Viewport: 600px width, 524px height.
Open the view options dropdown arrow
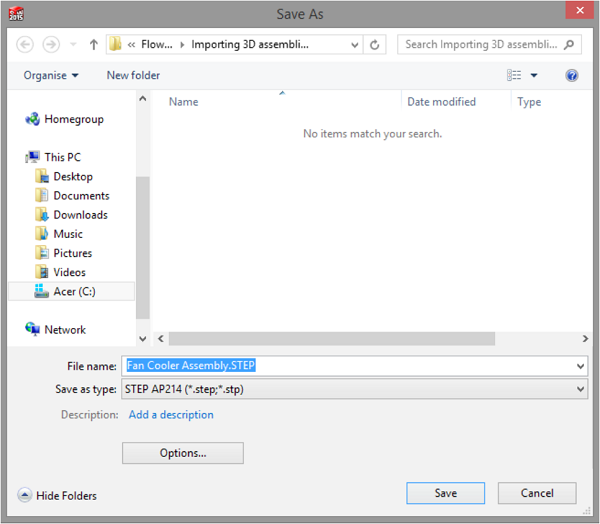tap(534, 75)
